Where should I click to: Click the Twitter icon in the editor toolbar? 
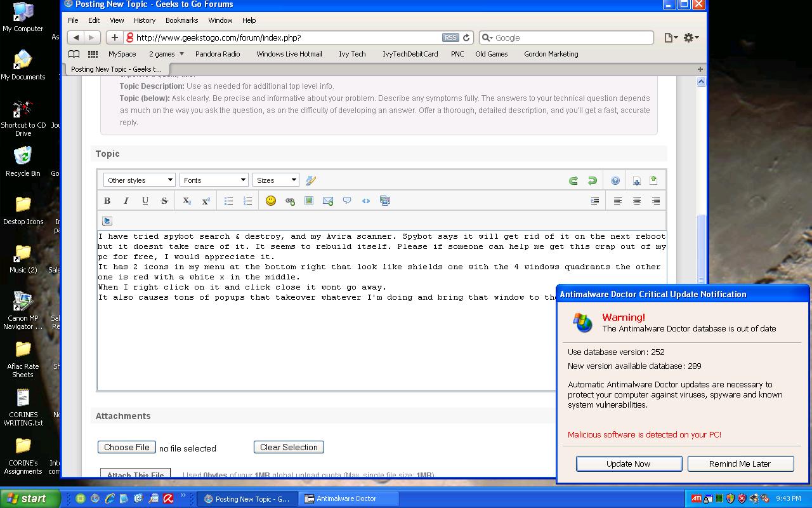pyautogui.click(x=107, y=221)
